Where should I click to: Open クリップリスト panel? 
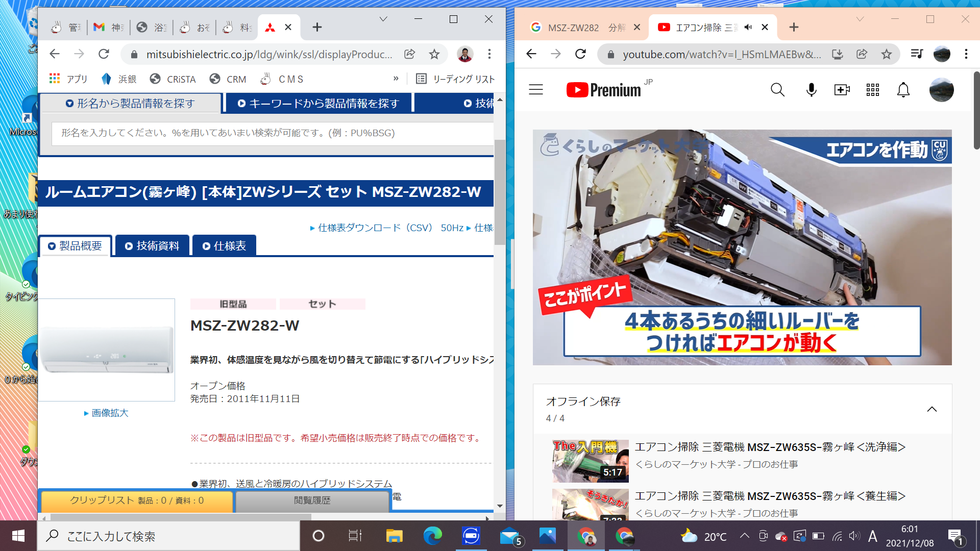pyautogui.click(x=137, y=501)
